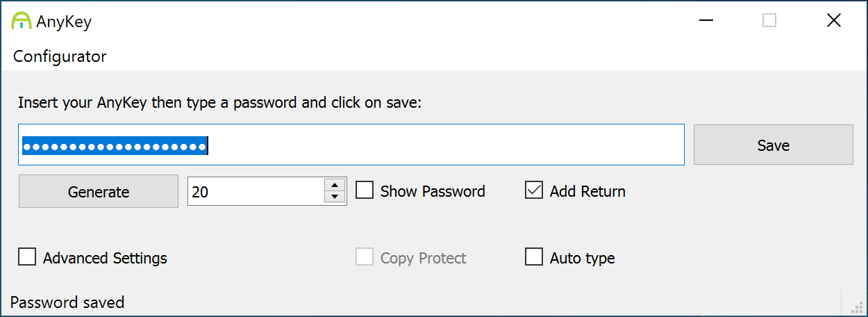Focus the password length box showing 20

[x=256, y=191]
